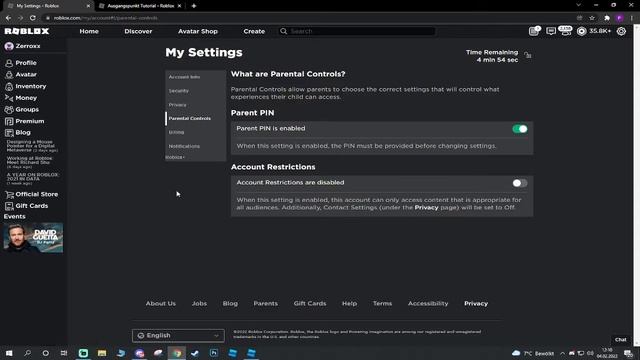640x360 pixels.
Task: Open the Messages icon in Roblox header
Action: (x=551, y=31)
